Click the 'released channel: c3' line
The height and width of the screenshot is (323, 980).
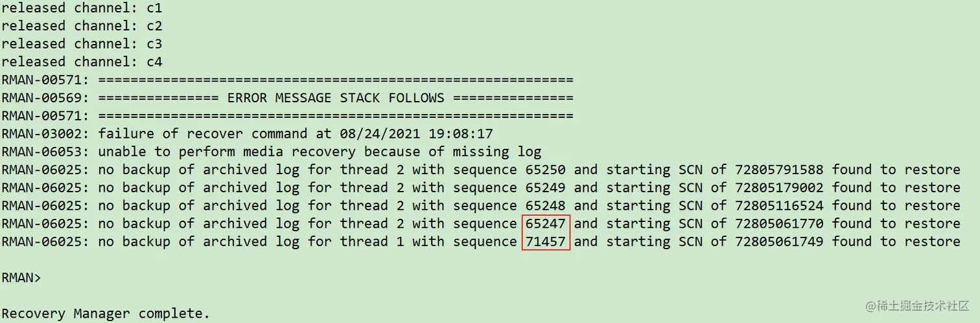[82, 44]
